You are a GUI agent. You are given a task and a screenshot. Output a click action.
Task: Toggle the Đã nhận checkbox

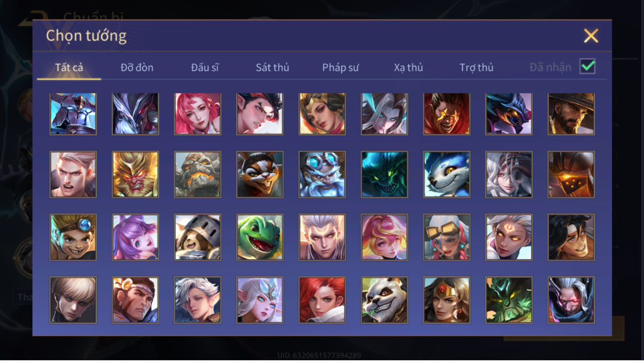pos(587,67)
